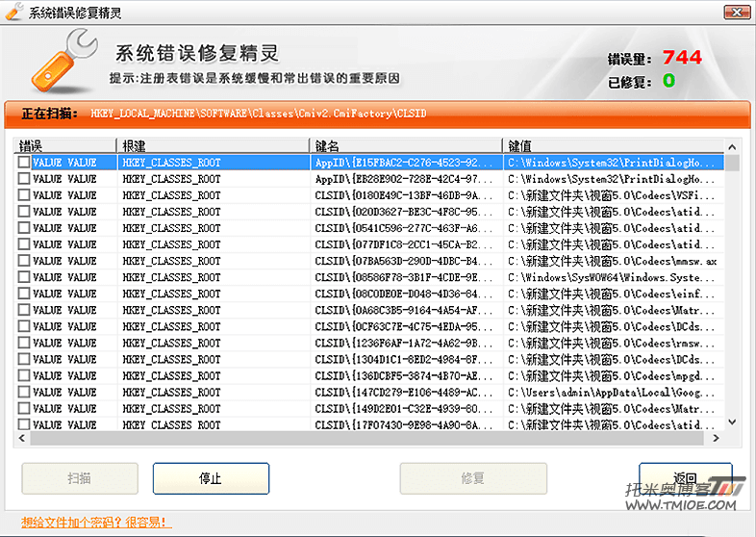756x537 pixels.
Task: Check the box for the CLSID\{0180E49C row
Action: tap(24, 195)
